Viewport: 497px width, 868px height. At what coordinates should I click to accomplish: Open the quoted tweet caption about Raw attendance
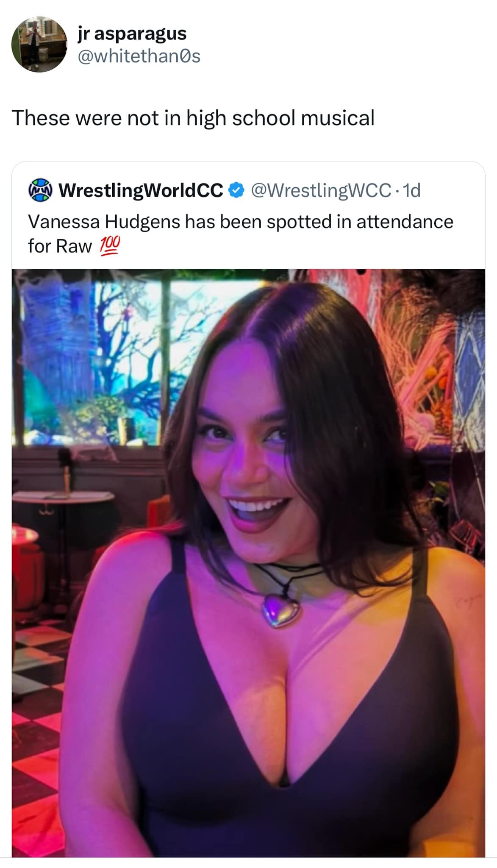click(240, 234)
